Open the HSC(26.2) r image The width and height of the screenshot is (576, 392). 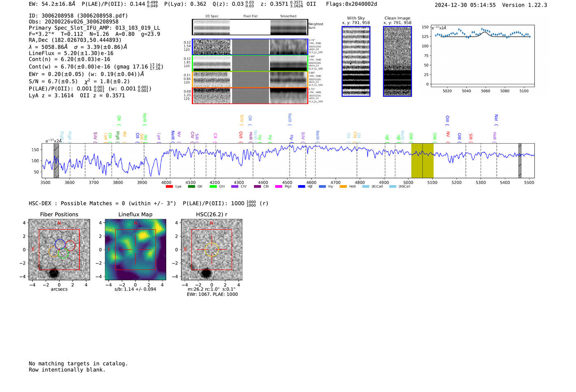coord(211,250)
